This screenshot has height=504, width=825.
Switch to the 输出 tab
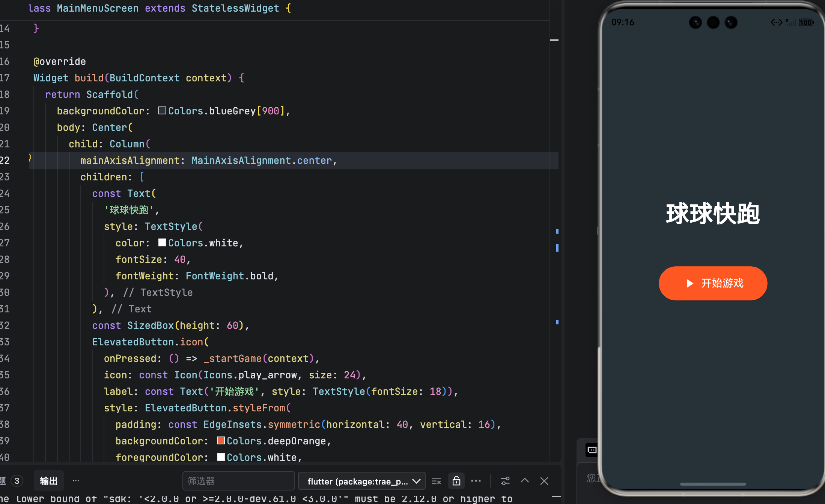(48, 481)
